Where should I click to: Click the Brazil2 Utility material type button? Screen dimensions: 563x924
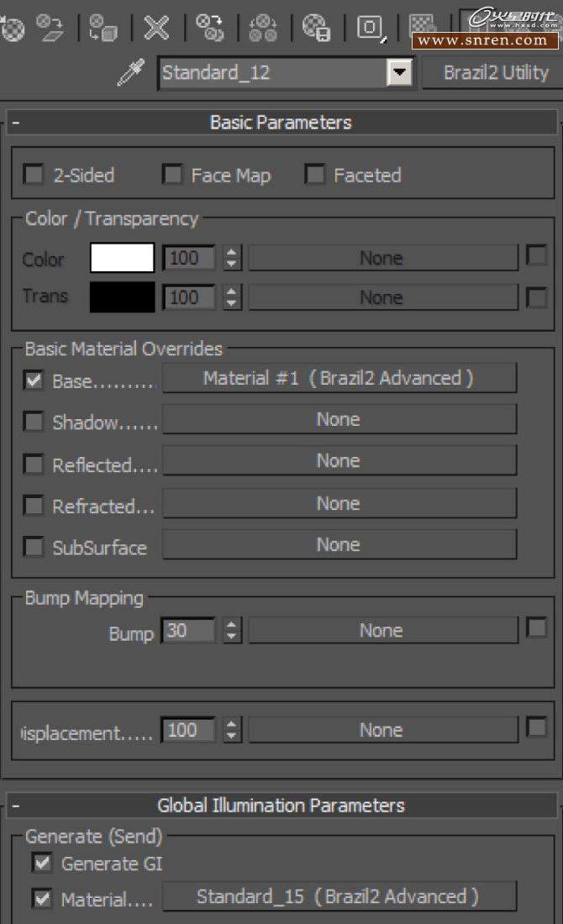pyautogui.click(x=495, y=73)
